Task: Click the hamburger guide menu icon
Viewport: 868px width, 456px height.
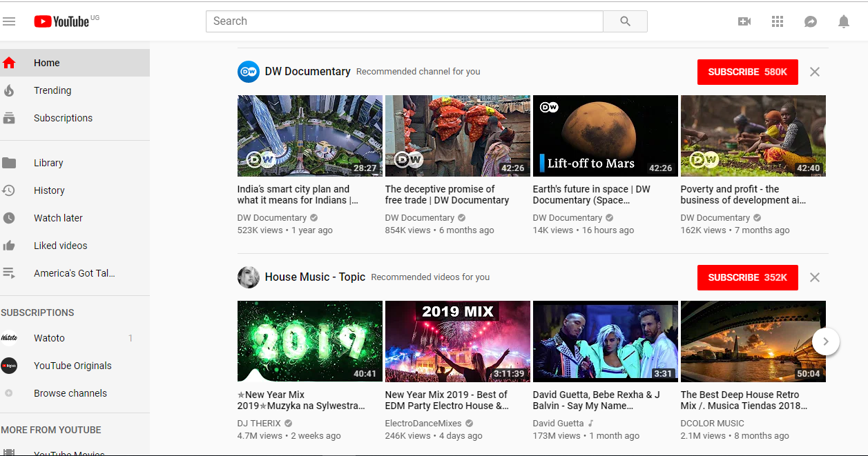Action: [x=9, y=21]
